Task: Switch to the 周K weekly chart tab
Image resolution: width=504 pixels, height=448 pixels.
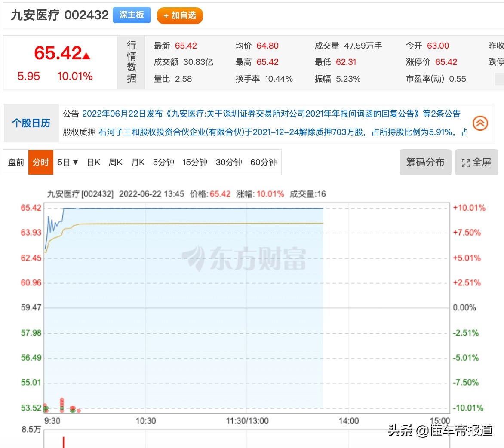Action: pos(115,162)
